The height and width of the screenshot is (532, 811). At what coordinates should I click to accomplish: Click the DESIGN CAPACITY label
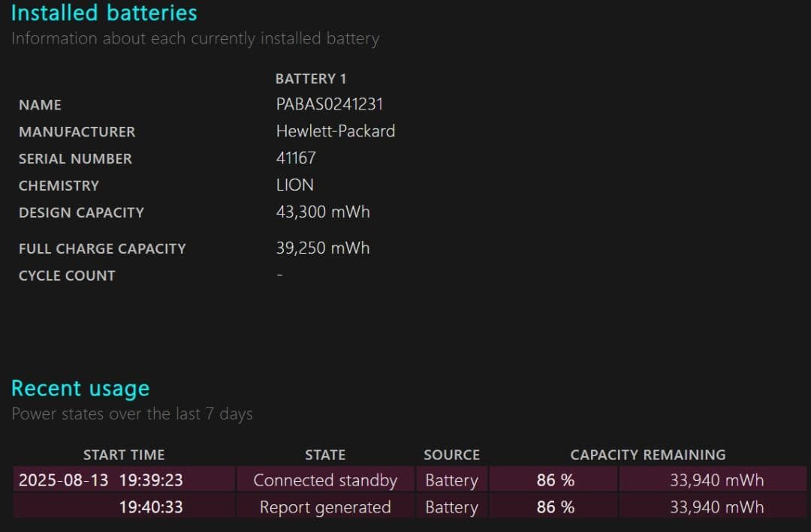click(x=81, y=212)
